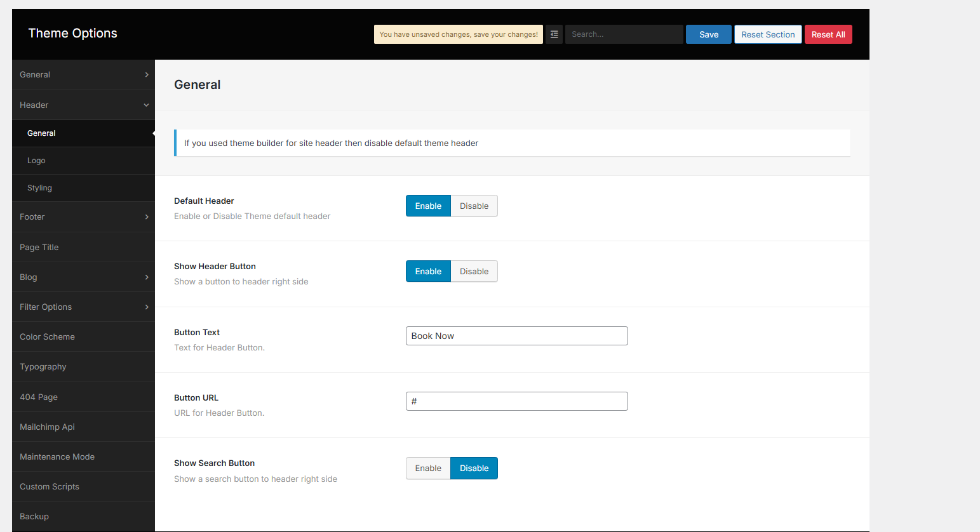
Task: Select Enable for Default Header
Action: coord(428,206)
